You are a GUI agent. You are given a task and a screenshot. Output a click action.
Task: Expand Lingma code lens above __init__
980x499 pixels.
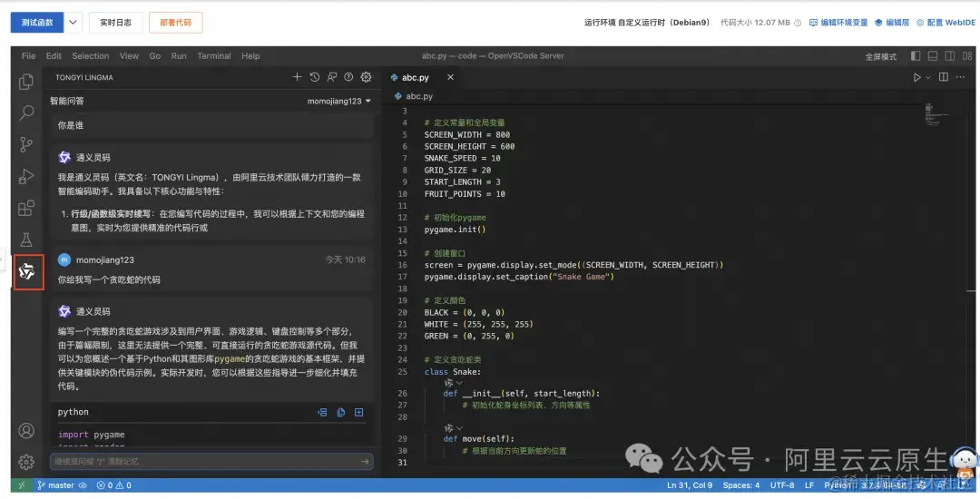click(x=453, y=383)
